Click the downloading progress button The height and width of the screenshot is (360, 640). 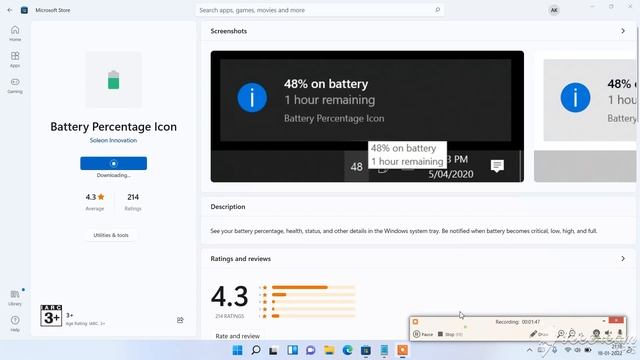[113, 163]
